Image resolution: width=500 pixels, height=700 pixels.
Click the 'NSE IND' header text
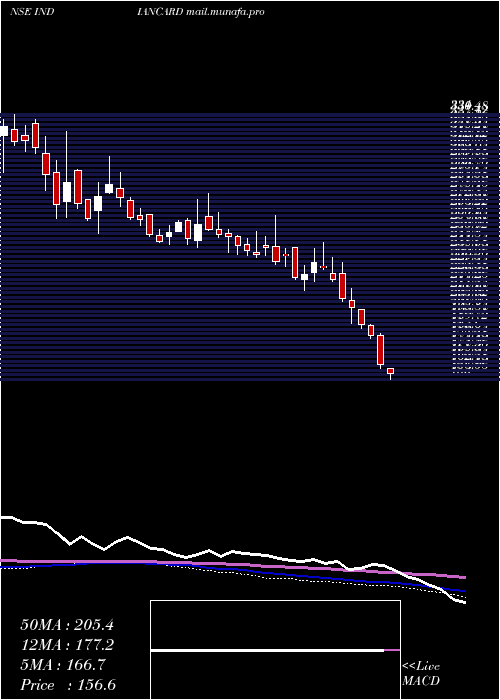tap(32, 12)
